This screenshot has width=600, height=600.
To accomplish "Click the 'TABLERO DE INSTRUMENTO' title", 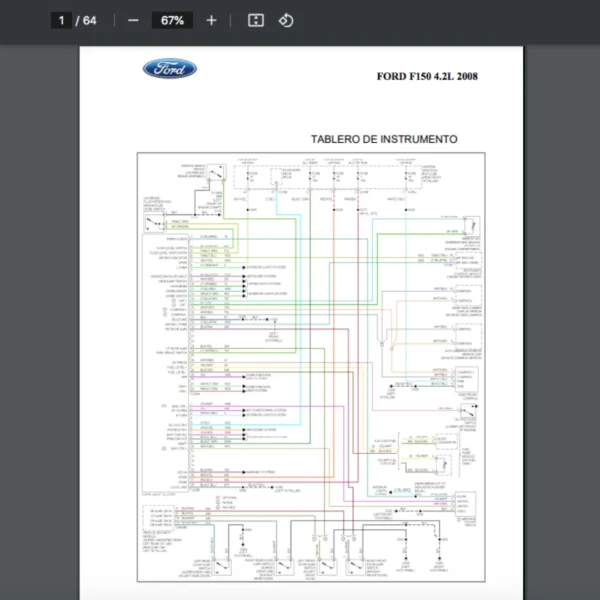I will click(384, 139).
